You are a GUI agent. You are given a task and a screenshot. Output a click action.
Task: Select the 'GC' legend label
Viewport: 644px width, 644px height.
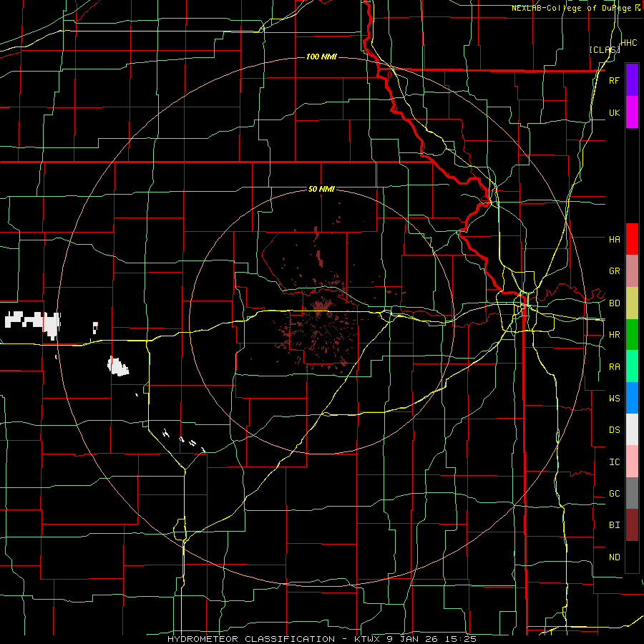coord(614,494)
